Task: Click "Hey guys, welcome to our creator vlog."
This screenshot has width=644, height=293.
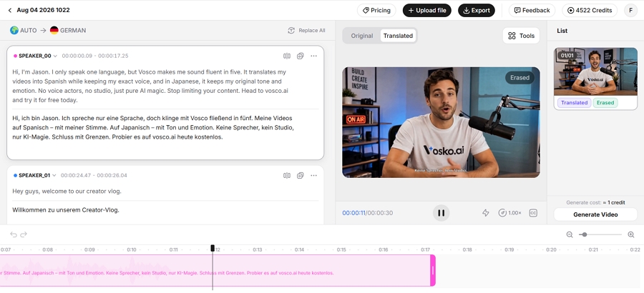Action: [67, 192]
